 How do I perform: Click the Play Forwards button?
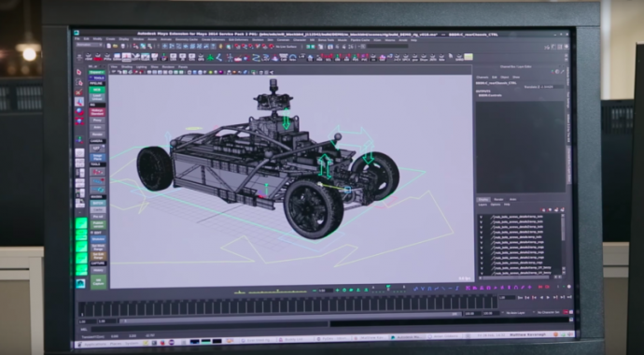(548, 297)
